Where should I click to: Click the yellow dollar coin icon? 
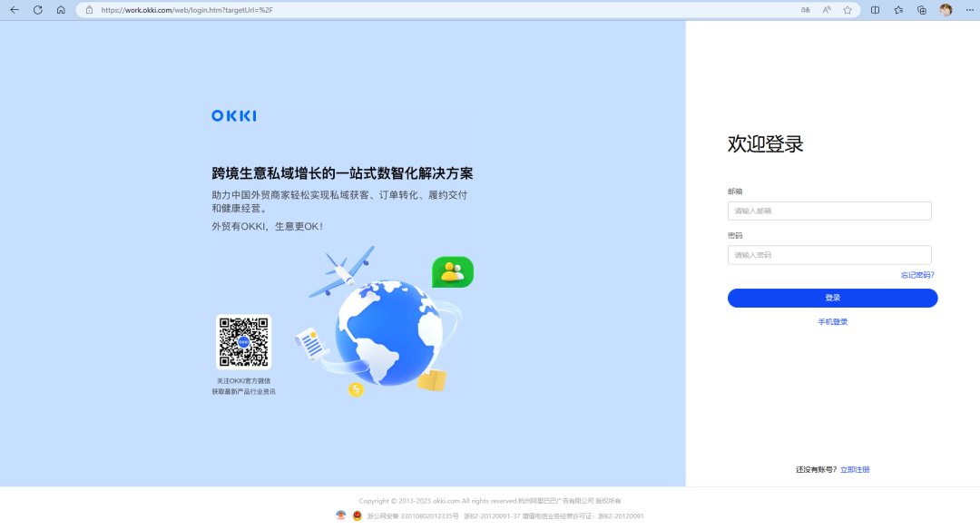[356, 389]
